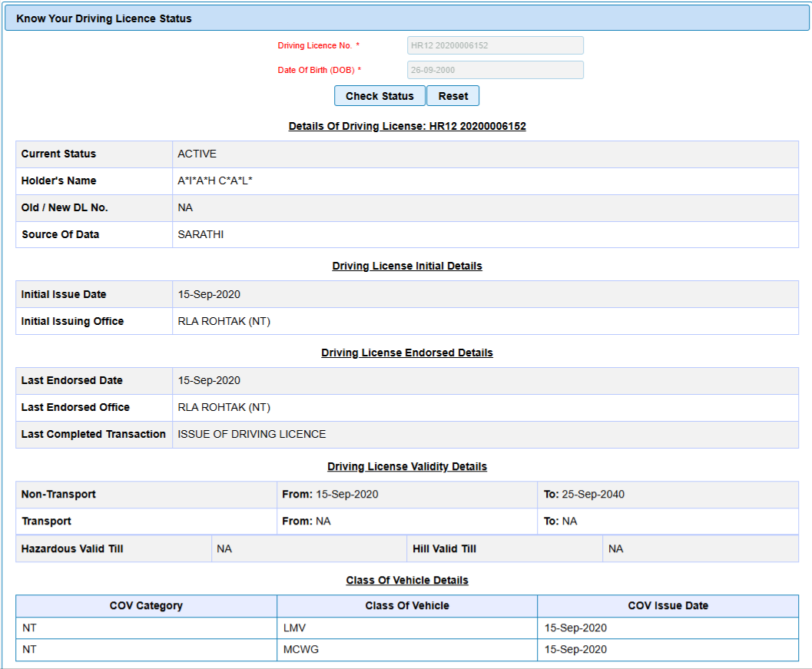Image resolution: width=812 pixels, height=669 pixels.
Task: Click the Hill Valid Till label
Action: coord(444,548)
